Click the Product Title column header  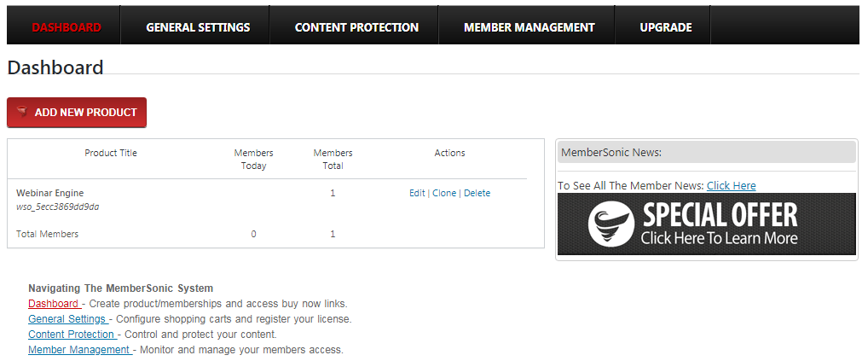point(111,153)
